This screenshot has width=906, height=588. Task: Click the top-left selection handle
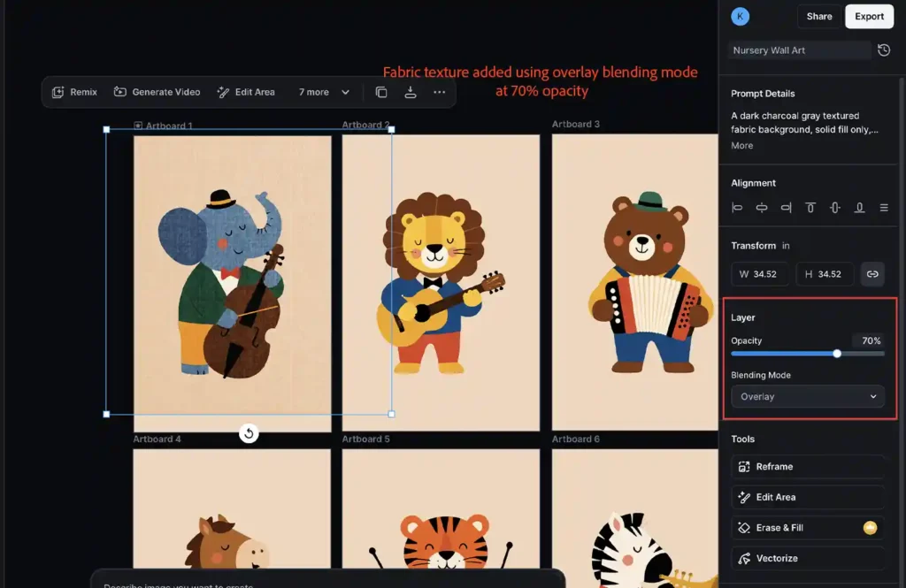(x=106, y=129)
